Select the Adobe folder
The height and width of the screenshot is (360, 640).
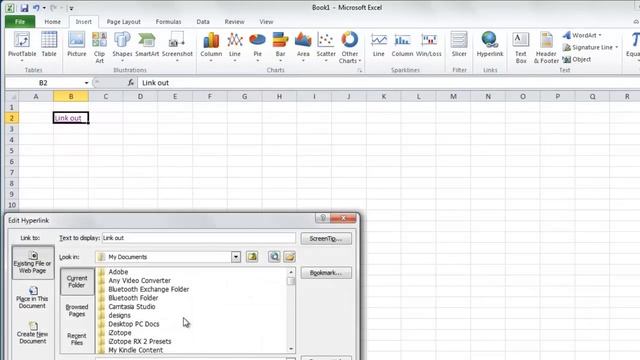pyautogui.click(x=118, y=272)
